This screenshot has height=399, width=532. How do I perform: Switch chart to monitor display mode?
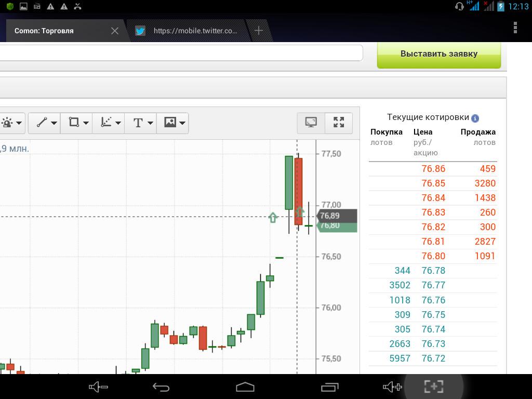click(311, 123)
